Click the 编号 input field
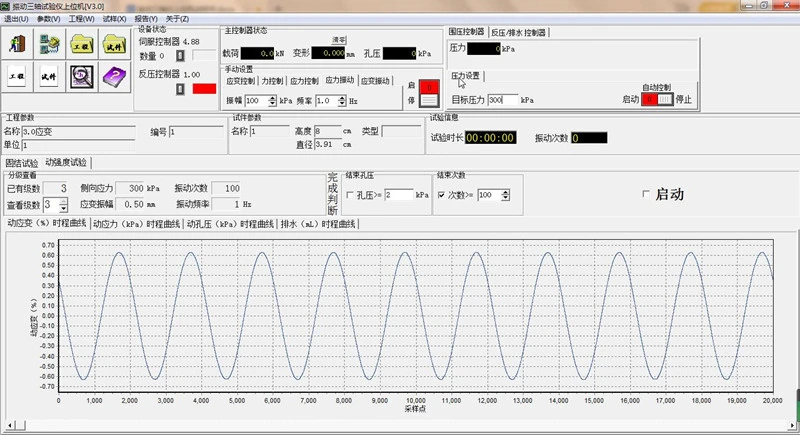 pos(196,132)
